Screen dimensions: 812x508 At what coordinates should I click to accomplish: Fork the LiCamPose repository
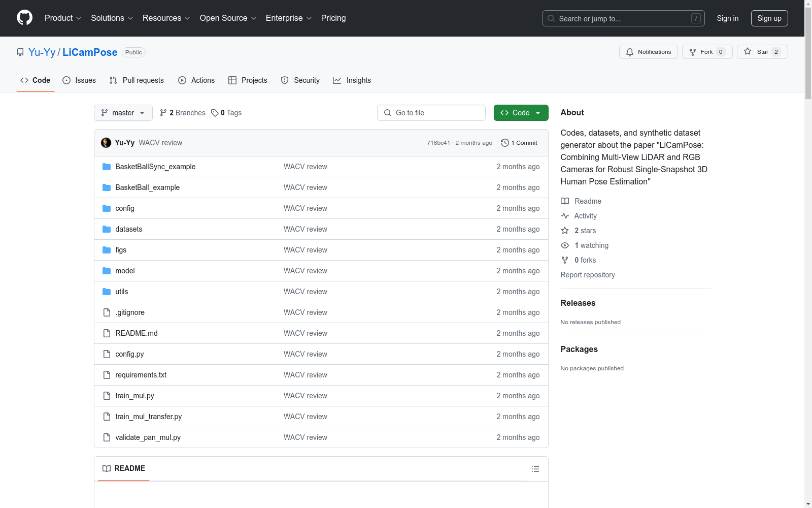coord(707,52)
